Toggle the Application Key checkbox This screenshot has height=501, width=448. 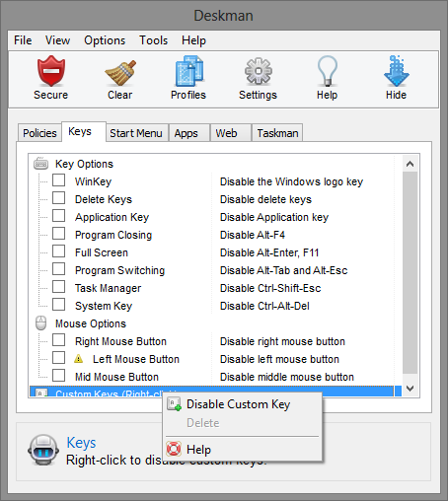[58, 216]
